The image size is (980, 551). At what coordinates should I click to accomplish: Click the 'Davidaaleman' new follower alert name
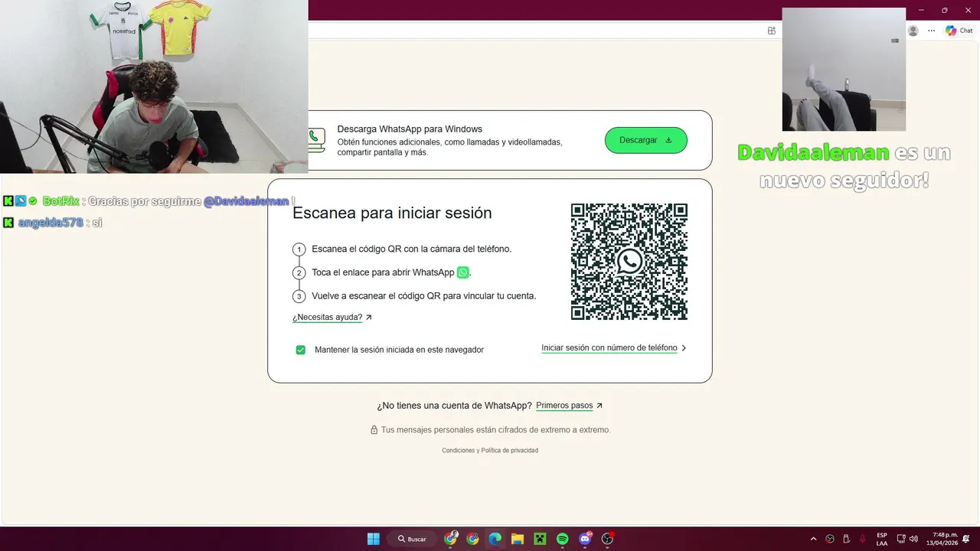click(813, 152)
